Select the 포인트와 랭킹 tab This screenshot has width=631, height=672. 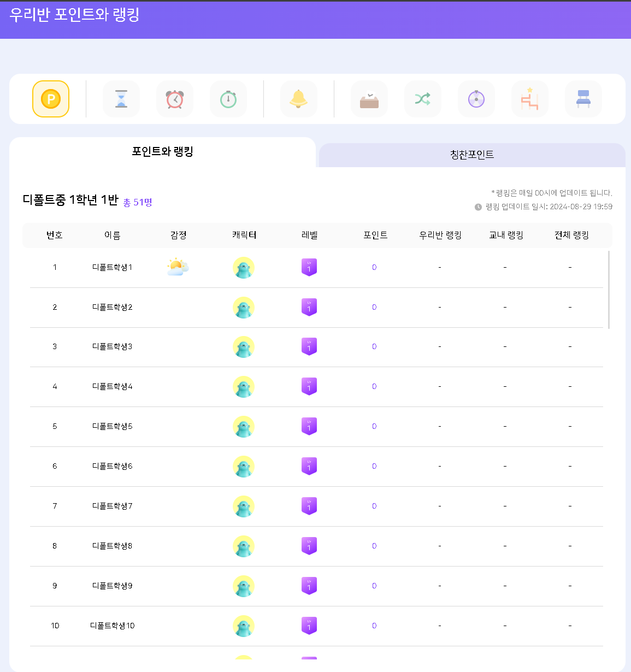click(x=162, y=152)
